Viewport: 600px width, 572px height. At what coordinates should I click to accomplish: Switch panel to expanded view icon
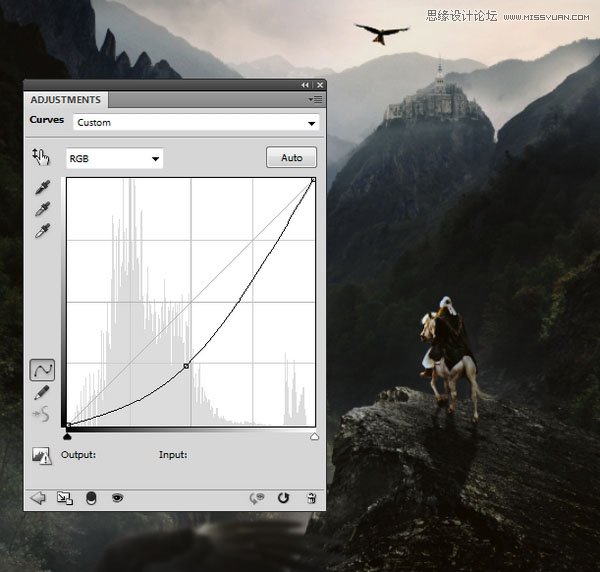pos(65,498)
